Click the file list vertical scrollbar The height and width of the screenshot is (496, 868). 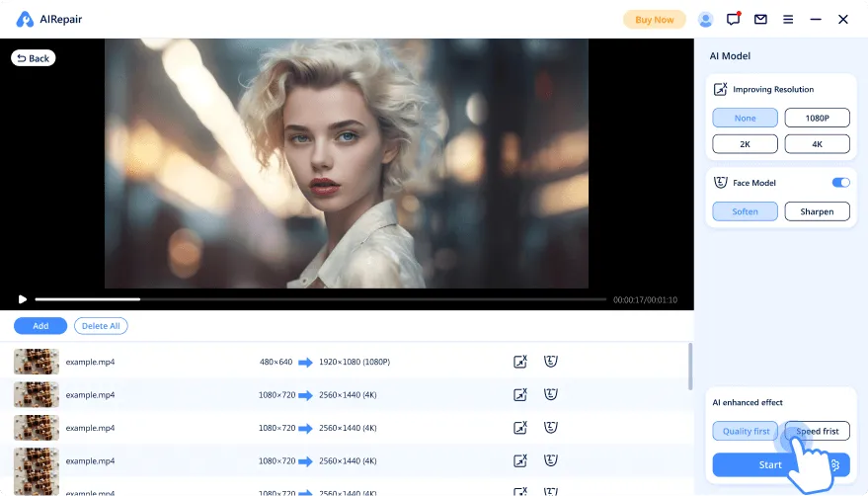[x=689, y=367]
